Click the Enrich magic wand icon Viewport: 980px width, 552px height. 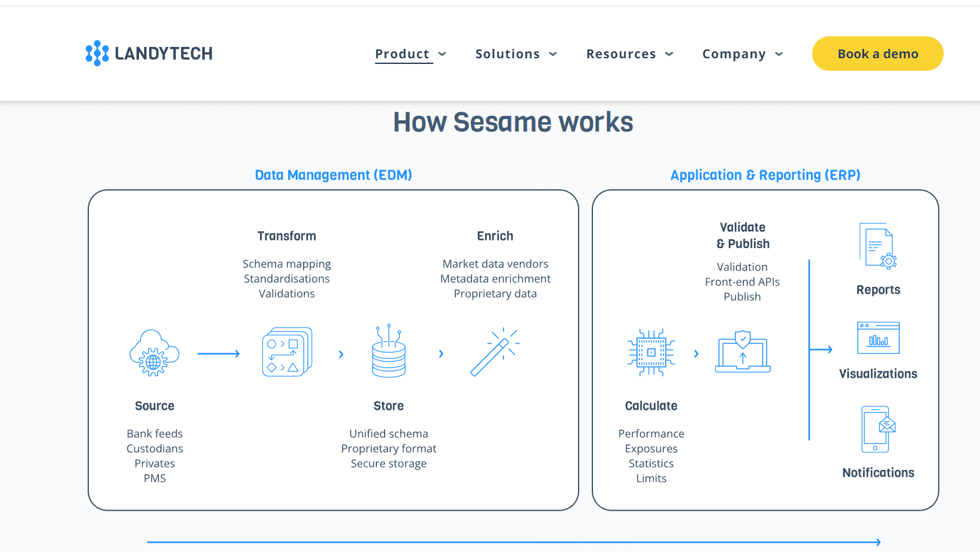tap(495, 352)
